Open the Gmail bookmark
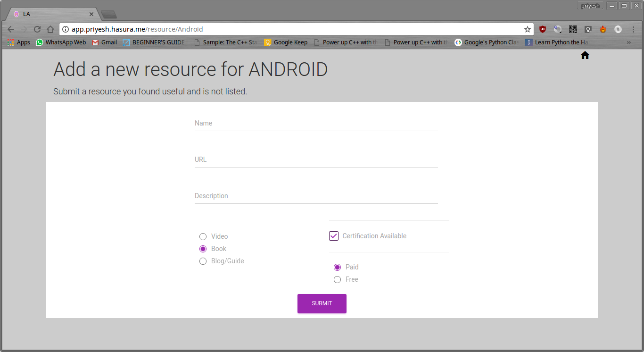 [104, 42]
